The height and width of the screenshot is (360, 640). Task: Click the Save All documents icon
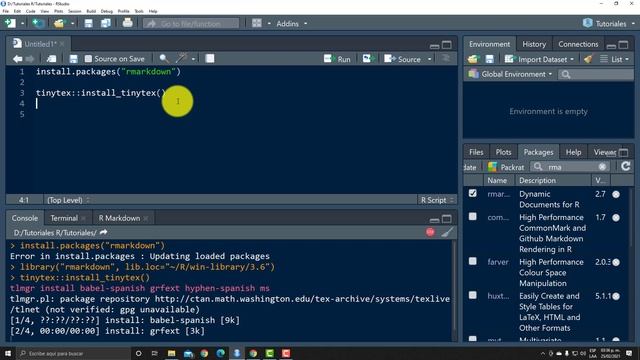click(106, 23)
